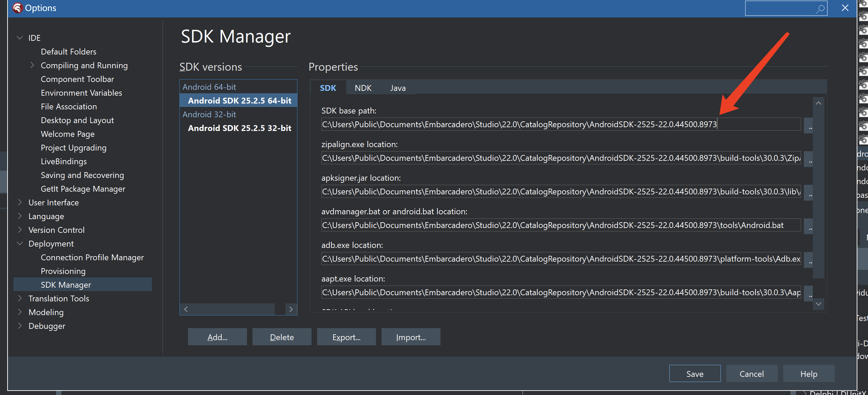
Task: Collapse the IDE tree node
Action: click(x=20, y=38)
